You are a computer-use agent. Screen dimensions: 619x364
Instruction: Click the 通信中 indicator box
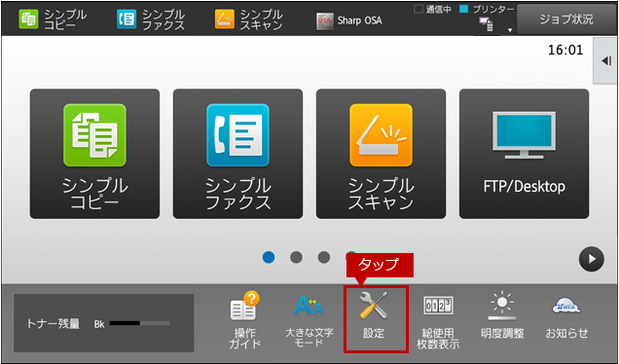point(419,9)
